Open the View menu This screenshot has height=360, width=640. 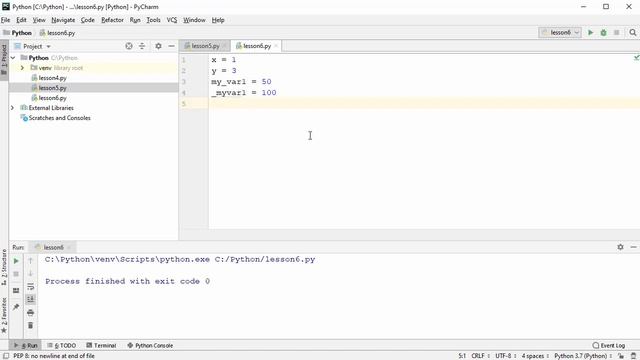(x=39, y=20)
